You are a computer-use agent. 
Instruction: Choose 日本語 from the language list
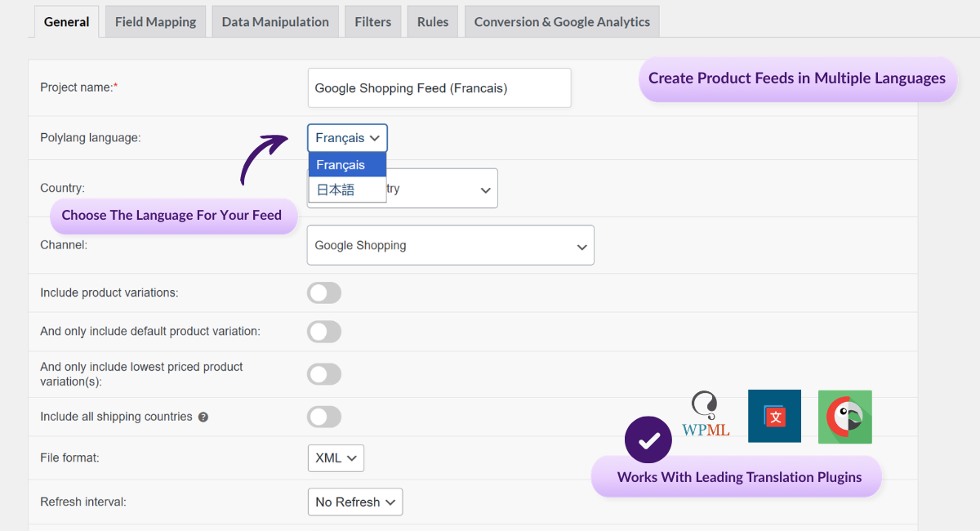click(347, 190)
